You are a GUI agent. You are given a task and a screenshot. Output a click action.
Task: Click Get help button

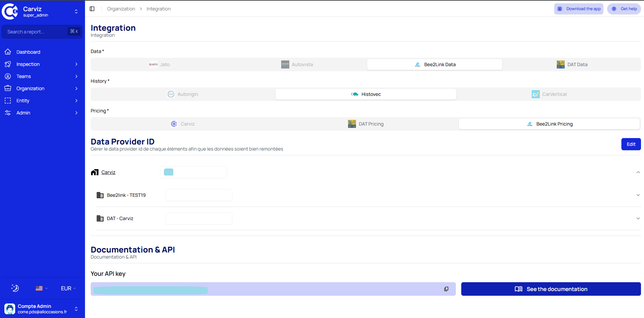point(624,9)
